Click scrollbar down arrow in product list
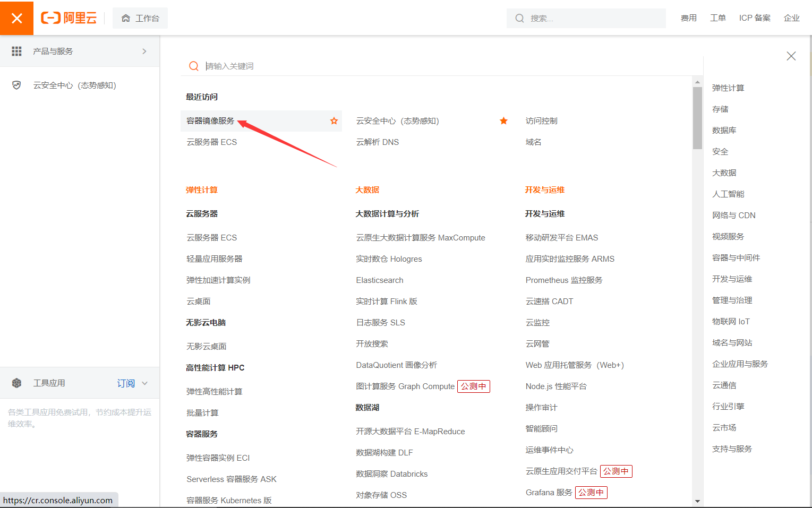812x508 pixels. pos(697,501)
